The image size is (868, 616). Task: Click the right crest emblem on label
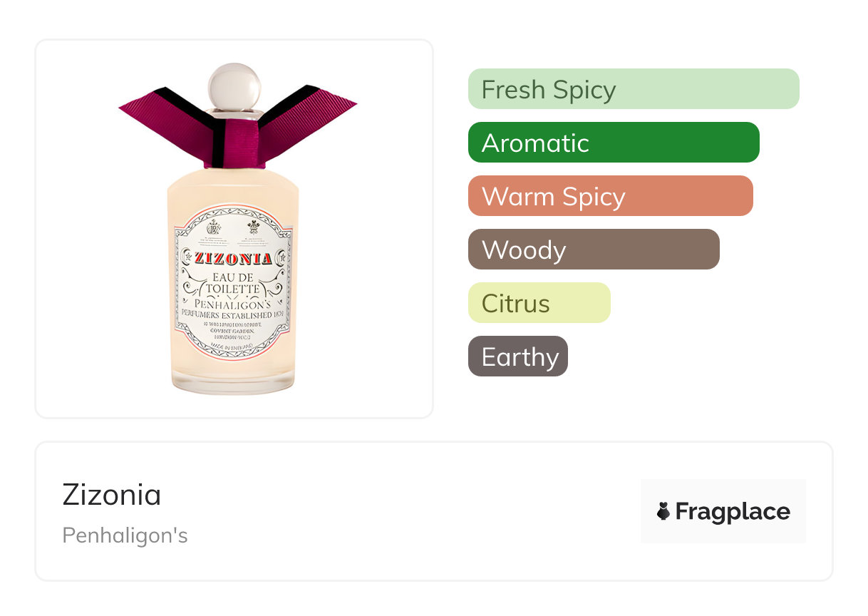tap(254, 227)
